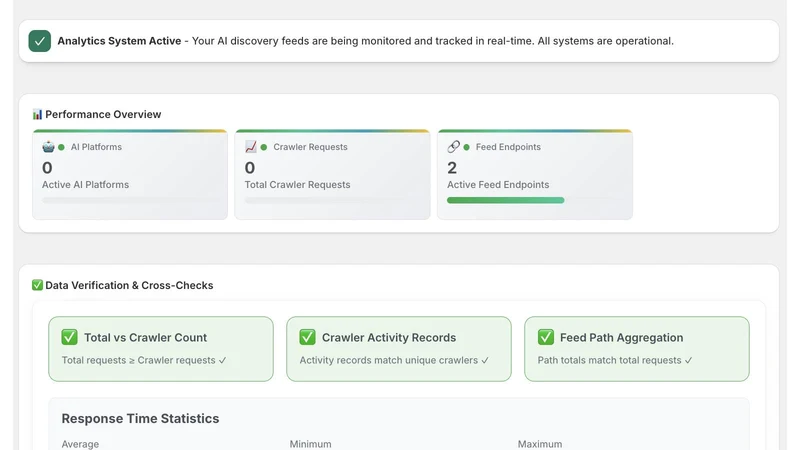800x450 pixels.
Task: Click the 'Total vs Crawler Count' heading
Action: click(145, 337)
